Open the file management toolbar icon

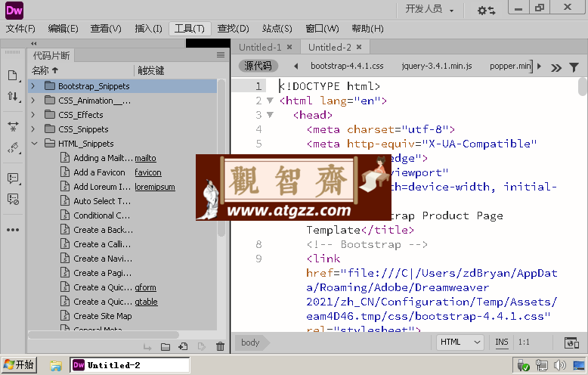(x=12, y=76)
